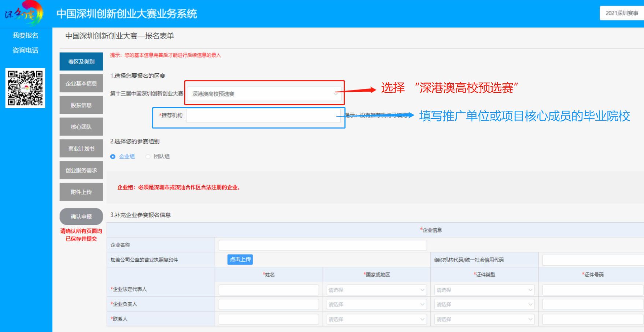Open the 深港澳高校预选赛 division dropdown
The width and height of the screenshot is (644, 332).
coord(264,94)
